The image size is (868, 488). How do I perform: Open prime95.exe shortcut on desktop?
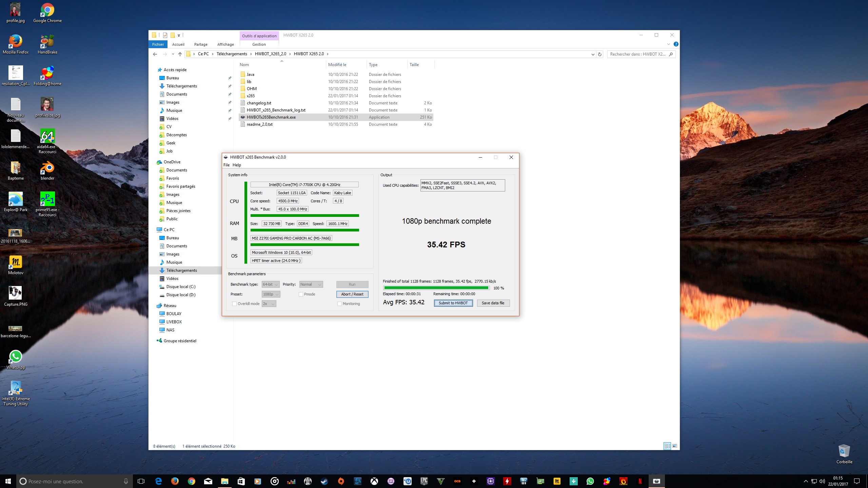coord(47,204)
